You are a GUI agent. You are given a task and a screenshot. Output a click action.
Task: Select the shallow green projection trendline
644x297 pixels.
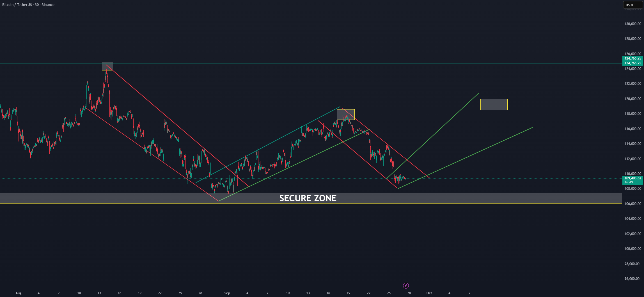(x=465, y=158)
